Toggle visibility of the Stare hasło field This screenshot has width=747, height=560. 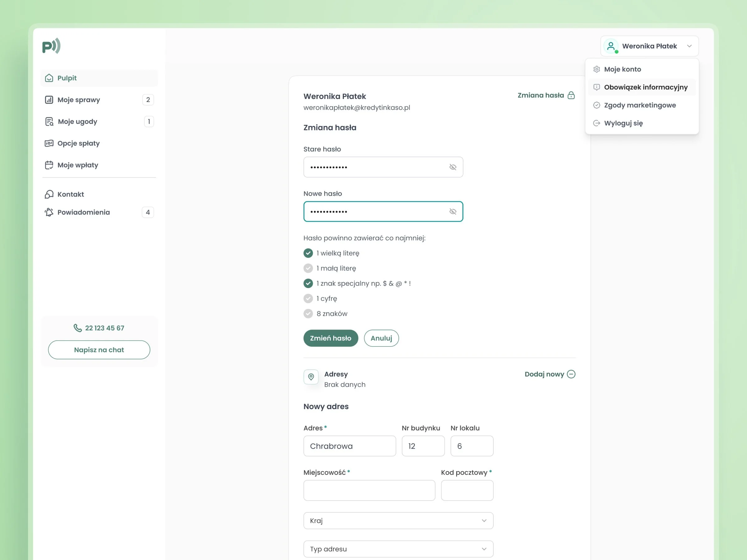(x=453, y=167)
